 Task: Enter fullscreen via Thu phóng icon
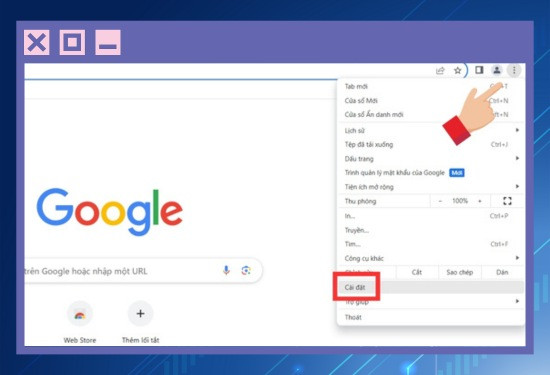[507, 201]
